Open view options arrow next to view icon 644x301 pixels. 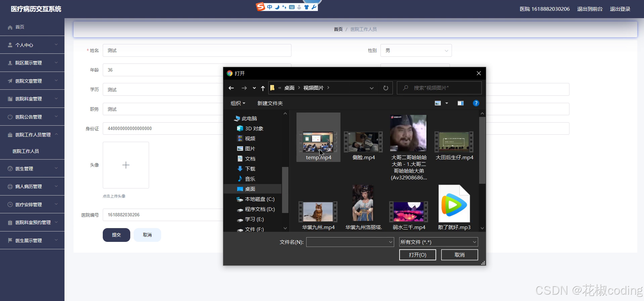447,103
